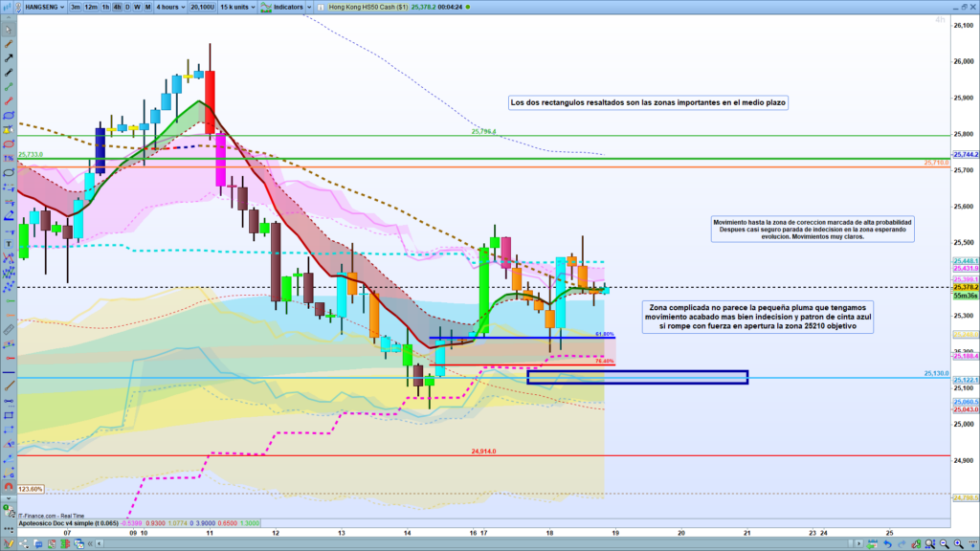Open the alert bell tool

coord(9,129)
